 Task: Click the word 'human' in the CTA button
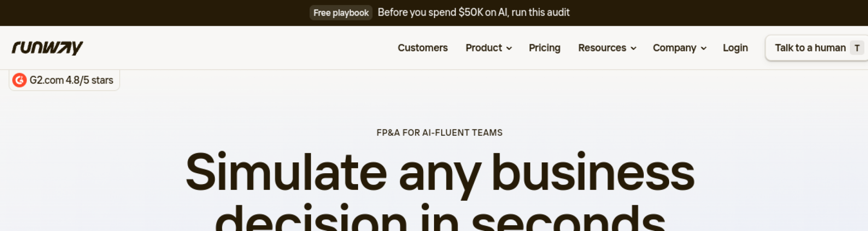pyautogui.click(x=830, y=48)
